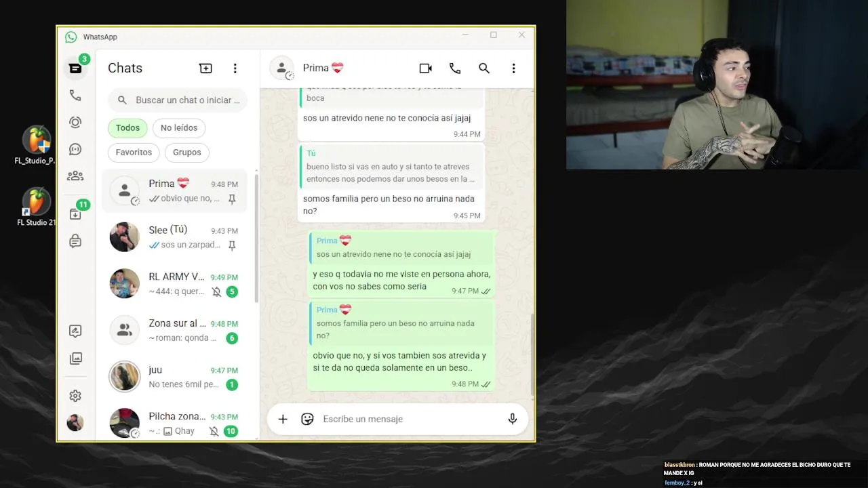The height and width of the screenshot is (488, 868).
Task: Click the chat list scrollbar
Action: tap(256, 237)
